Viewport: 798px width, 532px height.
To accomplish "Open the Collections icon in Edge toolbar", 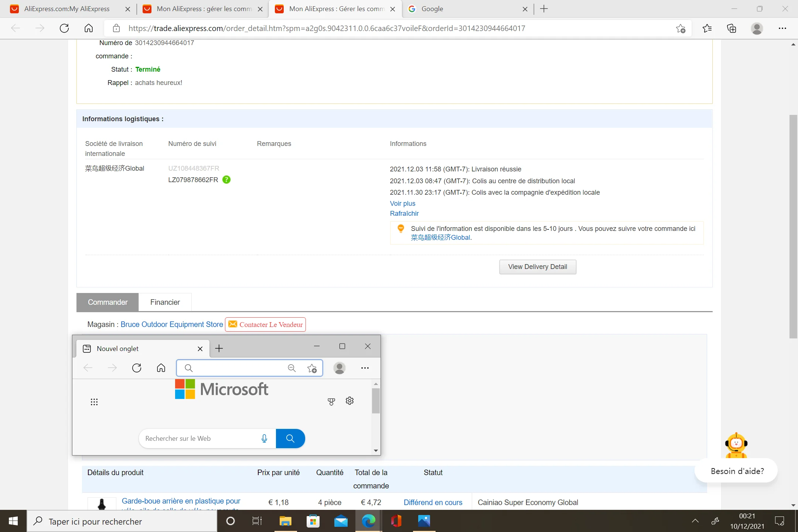I will (x=731, y=28).
